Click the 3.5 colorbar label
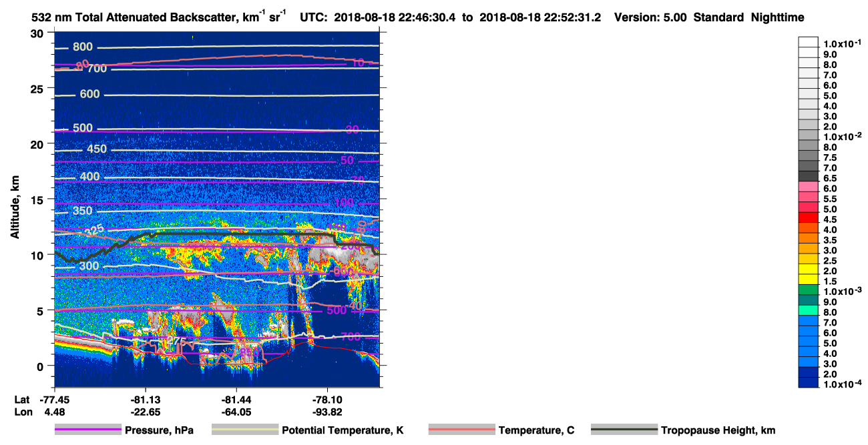This screenshot has width=868, height=445. 831,240
